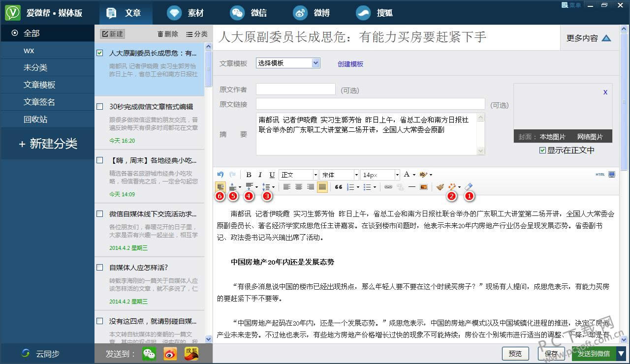
Task: Switch to the 搜狐 tab
Action: coord(375,13)
